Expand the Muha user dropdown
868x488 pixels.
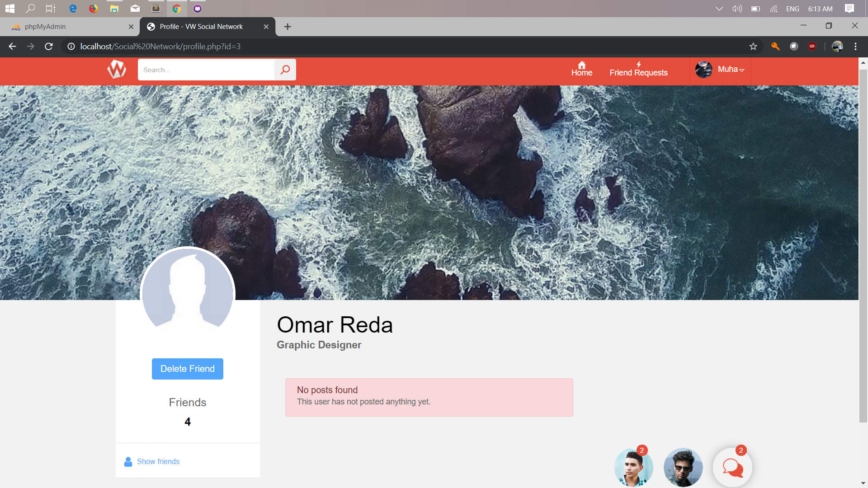pos(720,69)
